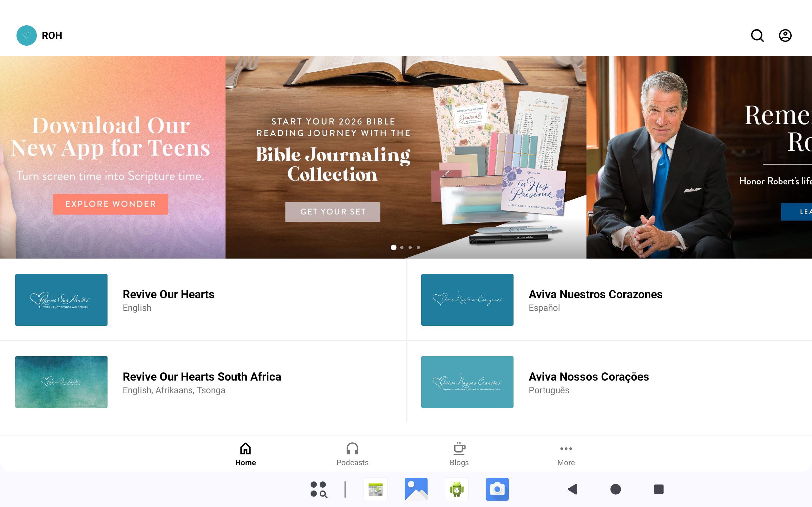Click the Explore Wonder button
The width and height of the screenshot is (812, 507).
click(x=110, y=204)
